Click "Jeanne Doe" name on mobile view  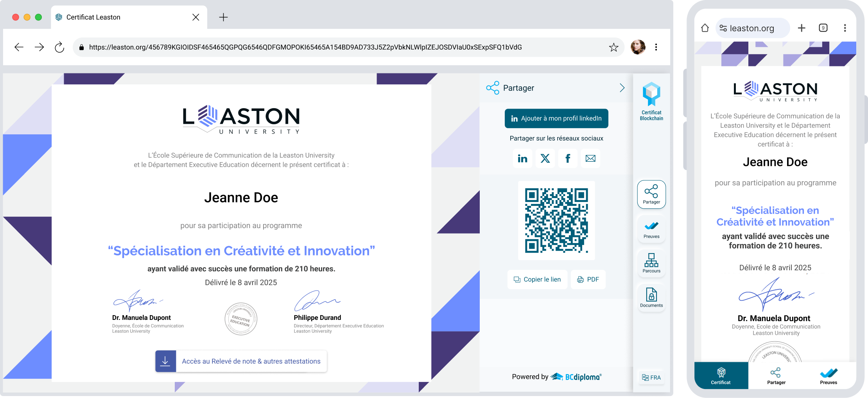[x=775, y=162]
